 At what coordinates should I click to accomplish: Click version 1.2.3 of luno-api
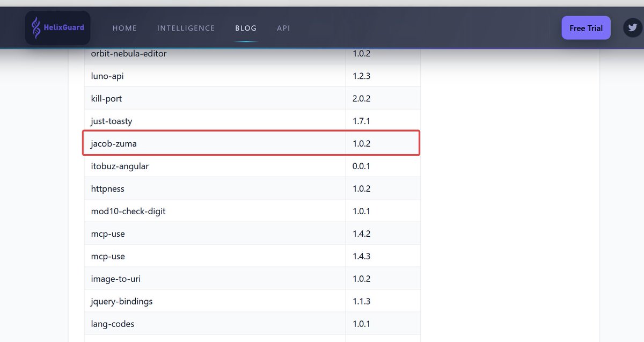pyautogui.click(x=361, y=76)
